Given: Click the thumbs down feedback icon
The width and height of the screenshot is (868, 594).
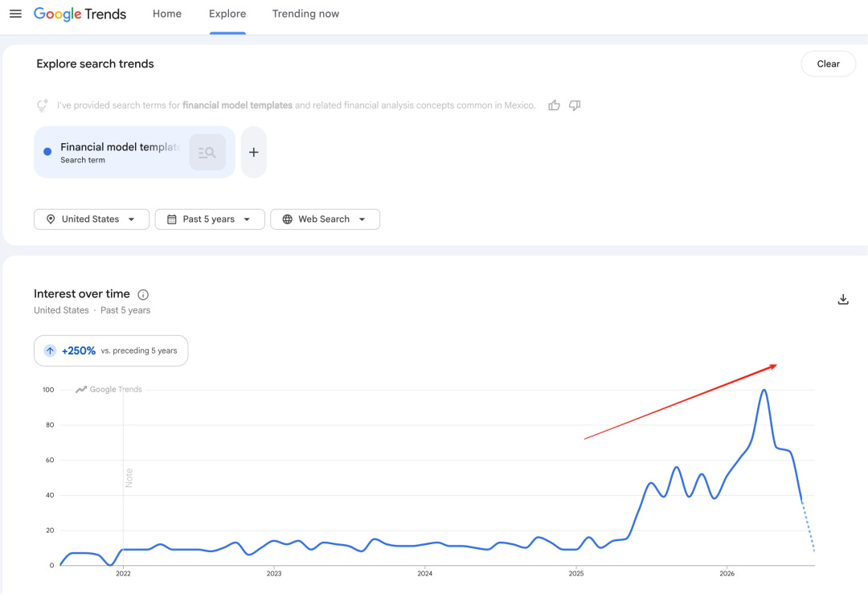Looking at the screenshot, I should point(575,105).
